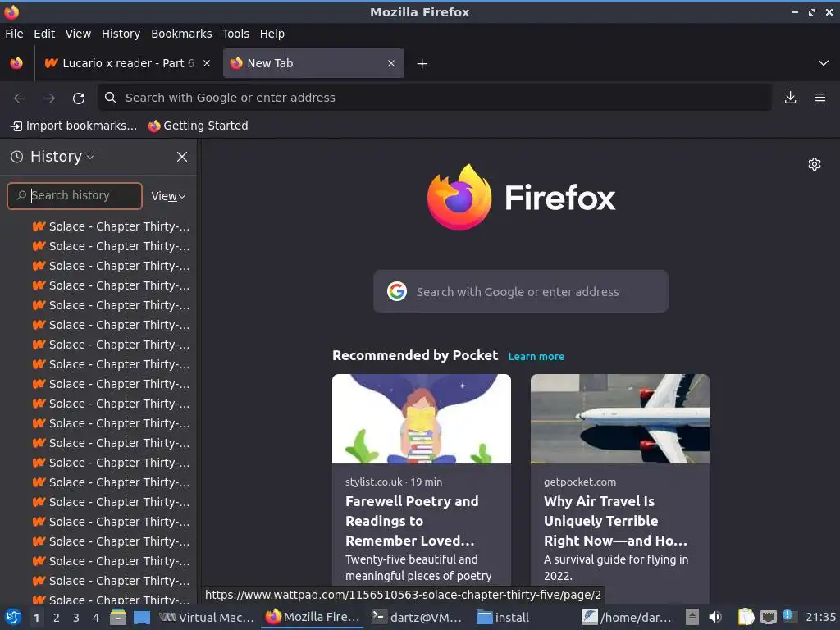Image resolution: width=840 pixels, height=630 pixels.
Task: Click the show desktop taskbar icon
Action: (141, 617)
